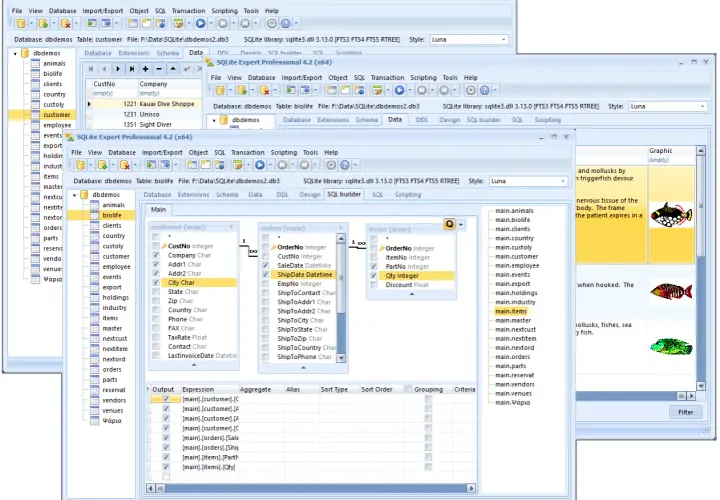Click the export data icon in SQL builder window toolbar
The height and width of the screenshot is (500, 720).
[165, 165]
